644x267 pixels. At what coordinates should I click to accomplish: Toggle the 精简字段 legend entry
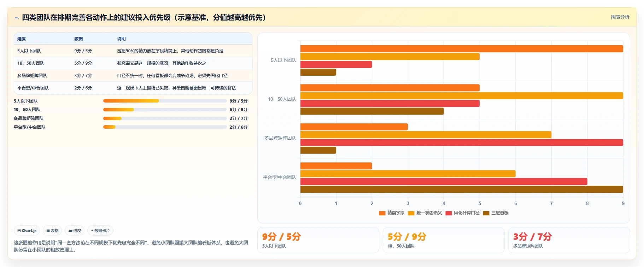392,213
